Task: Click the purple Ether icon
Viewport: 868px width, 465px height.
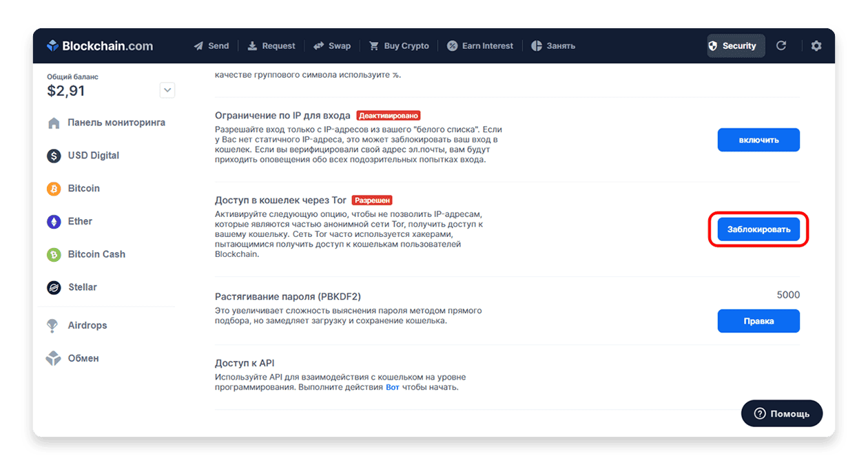Action: click(x=54, y=222)
